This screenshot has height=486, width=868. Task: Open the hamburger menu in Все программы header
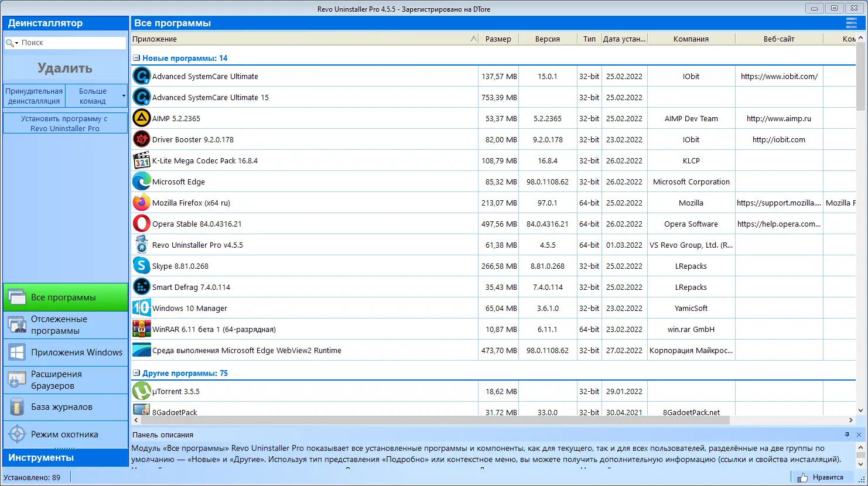[x=851, y=23]
